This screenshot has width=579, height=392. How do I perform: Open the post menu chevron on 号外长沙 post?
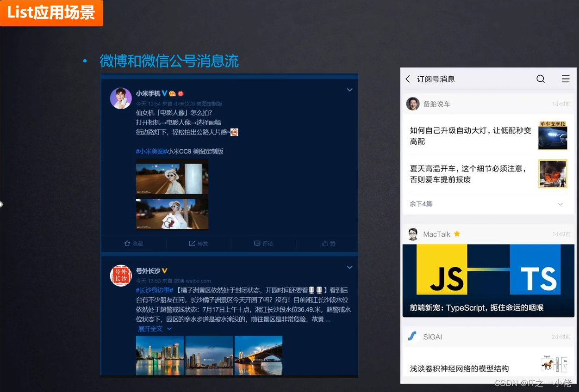point(349,267)
